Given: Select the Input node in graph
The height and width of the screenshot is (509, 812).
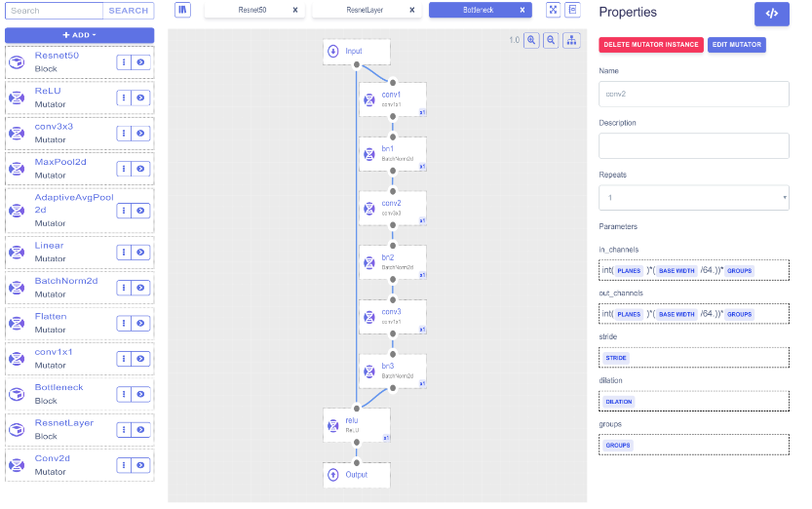Looking at the screenshot, I should [357, 52].
